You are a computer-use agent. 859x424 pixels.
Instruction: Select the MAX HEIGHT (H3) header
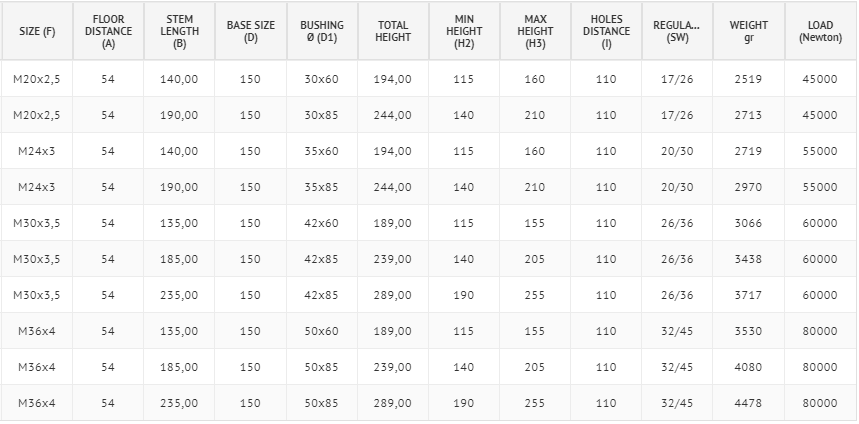click(535, 31)
